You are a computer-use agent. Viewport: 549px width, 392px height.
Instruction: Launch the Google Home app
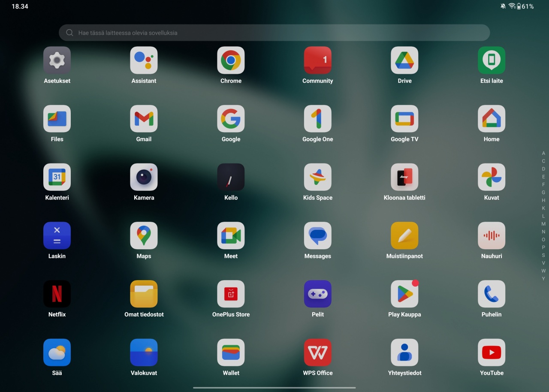[x=492, y=119]
